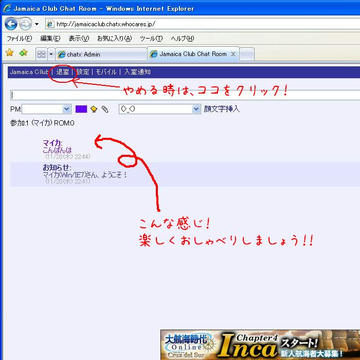Open the ファイル(F) menu
The width and height of the screenshot is (360, 360).
(x=19, y=39)
